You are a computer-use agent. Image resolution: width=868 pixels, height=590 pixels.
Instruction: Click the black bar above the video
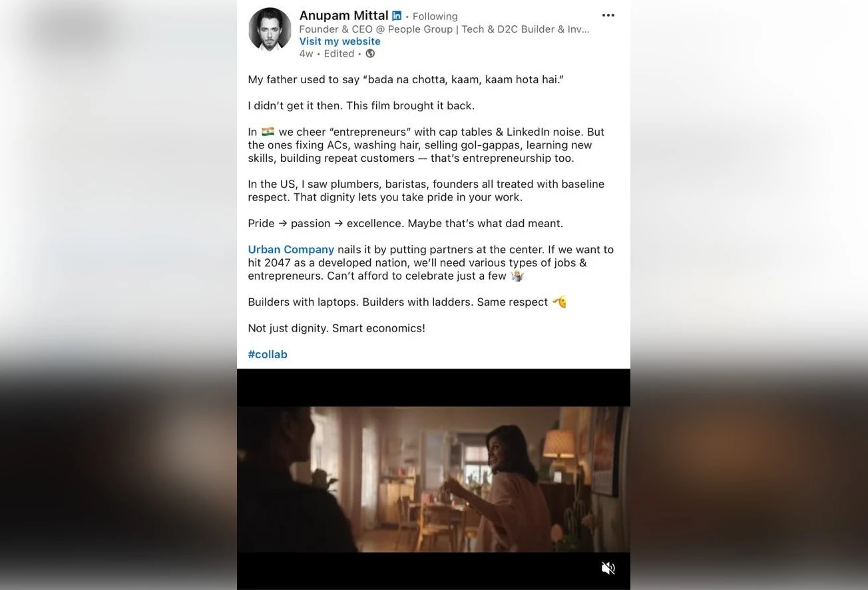433,388
